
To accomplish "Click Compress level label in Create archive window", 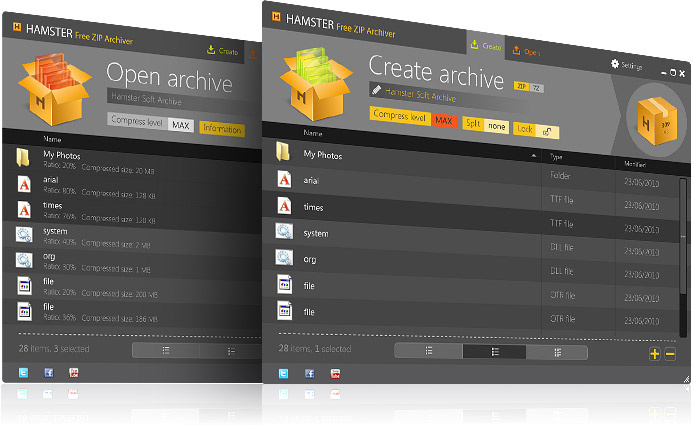I will click(x=400, y=116).
